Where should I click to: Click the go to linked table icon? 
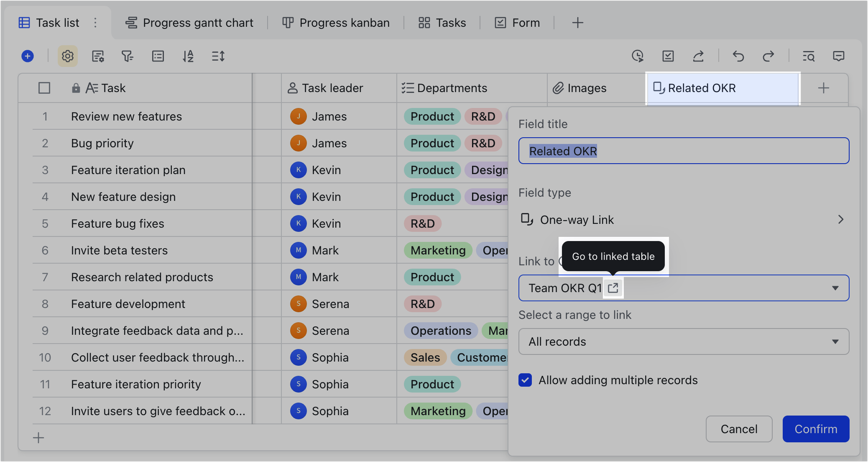pyautogui.click(x=613, y=288)
